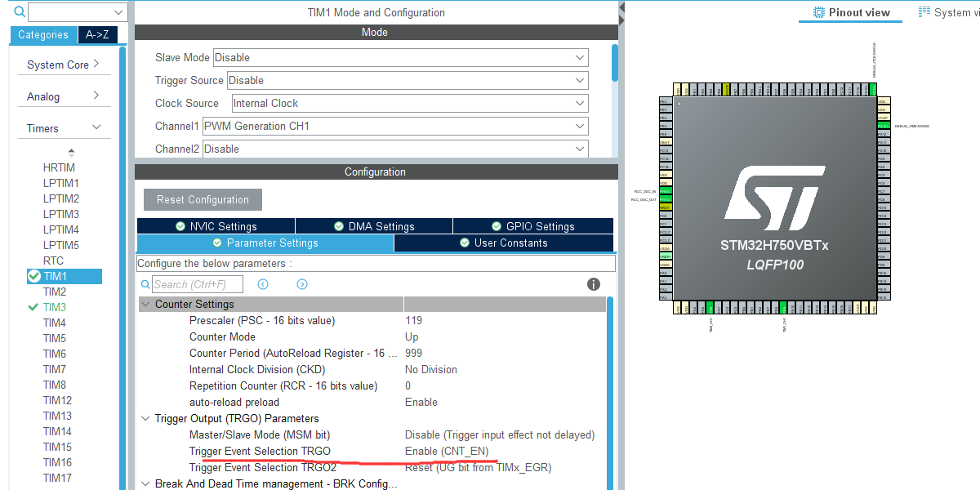Expand Break And Dead Time management section
The width and height of the screenshot is (980, 490).
[145, 483]
